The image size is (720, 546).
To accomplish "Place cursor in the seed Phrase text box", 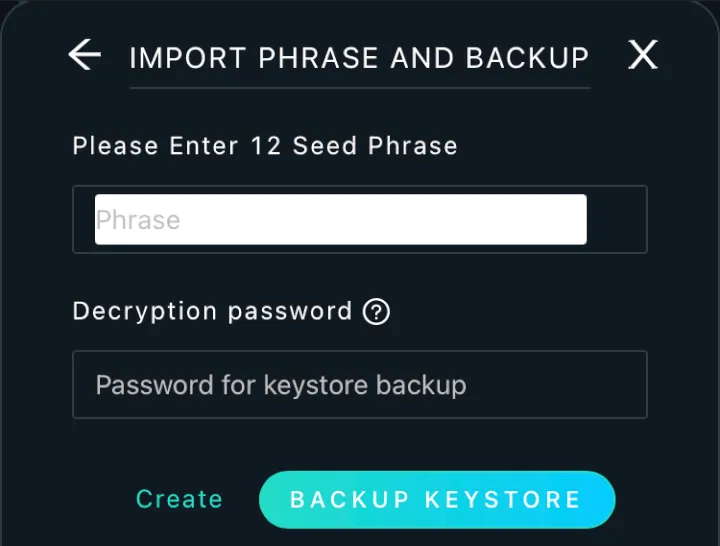I will [341, 220].
